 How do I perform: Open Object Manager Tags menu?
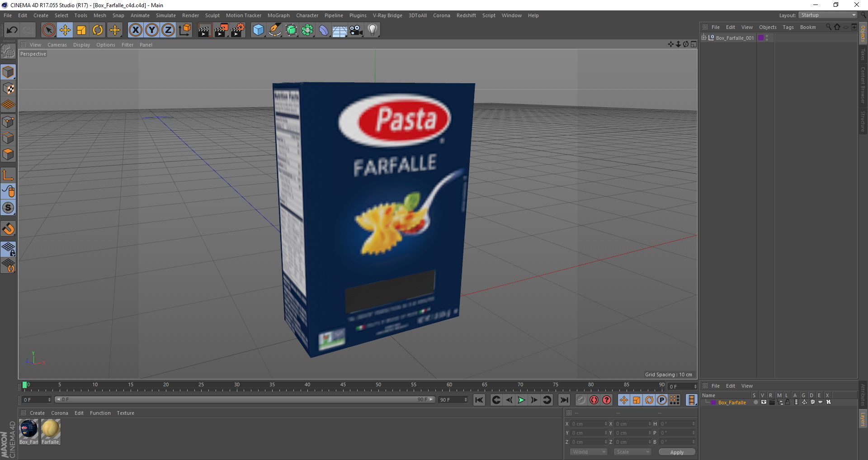coord(788,27)
